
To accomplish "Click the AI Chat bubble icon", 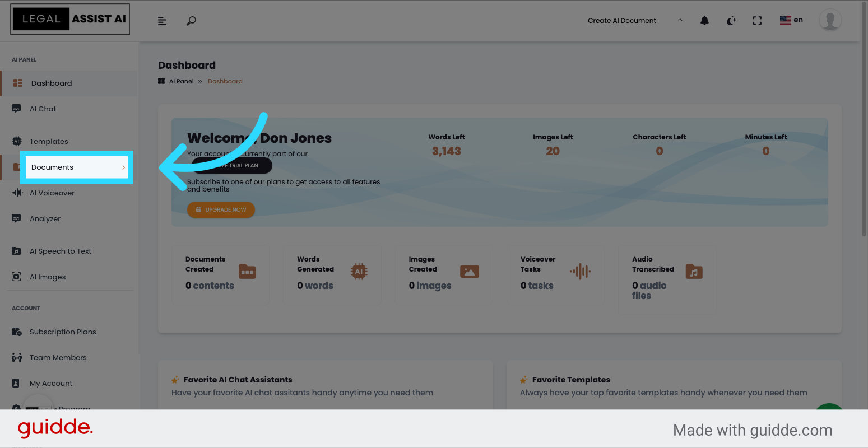I will (x=16, y=109).
